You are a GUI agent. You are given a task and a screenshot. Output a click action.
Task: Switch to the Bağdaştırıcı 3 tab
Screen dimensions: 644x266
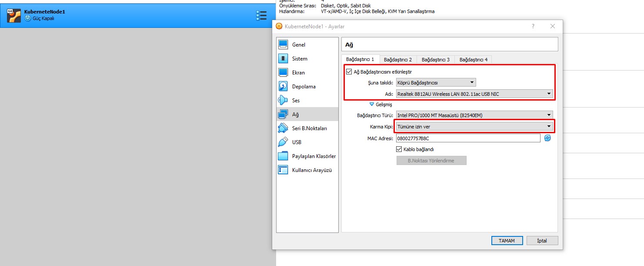(436, 60)
